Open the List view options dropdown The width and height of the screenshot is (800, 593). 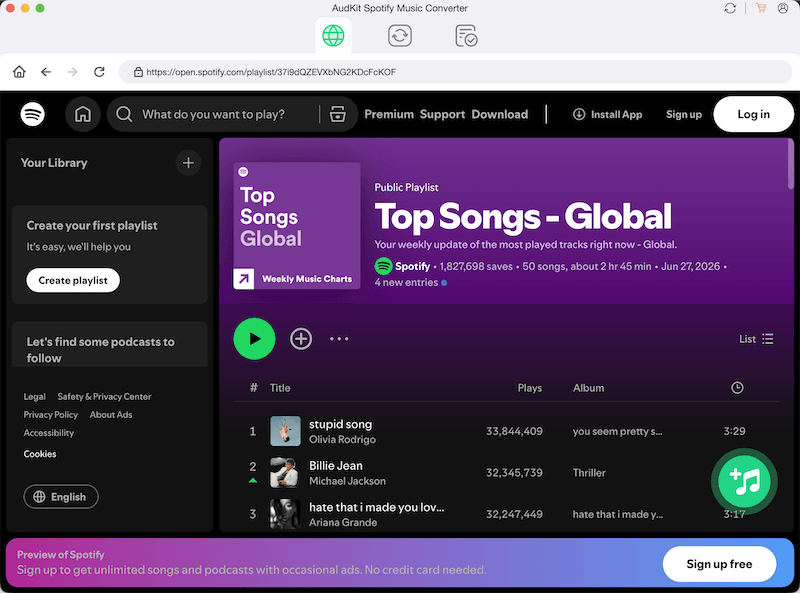[x=756, y=339]
